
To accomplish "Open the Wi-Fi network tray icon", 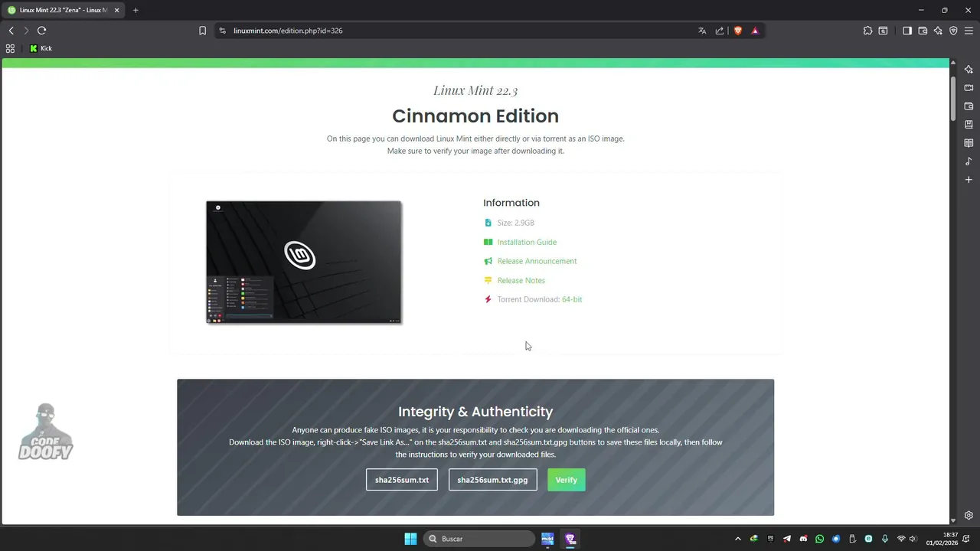I will 901,539.
